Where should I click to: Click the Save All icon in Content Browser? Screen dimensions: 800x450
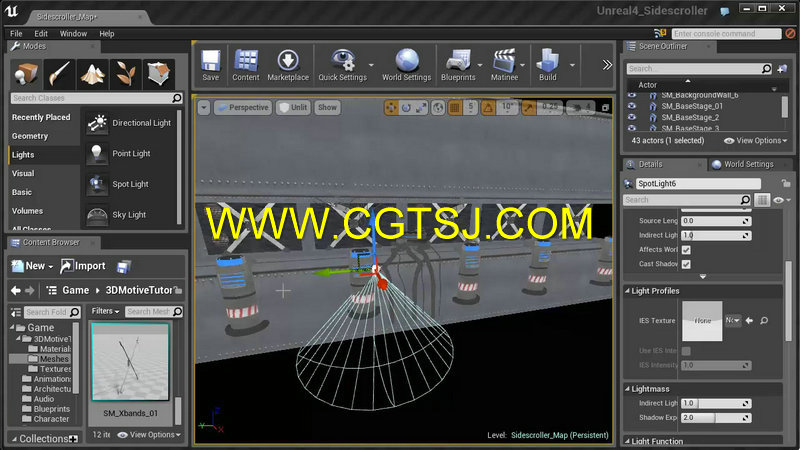123,266
